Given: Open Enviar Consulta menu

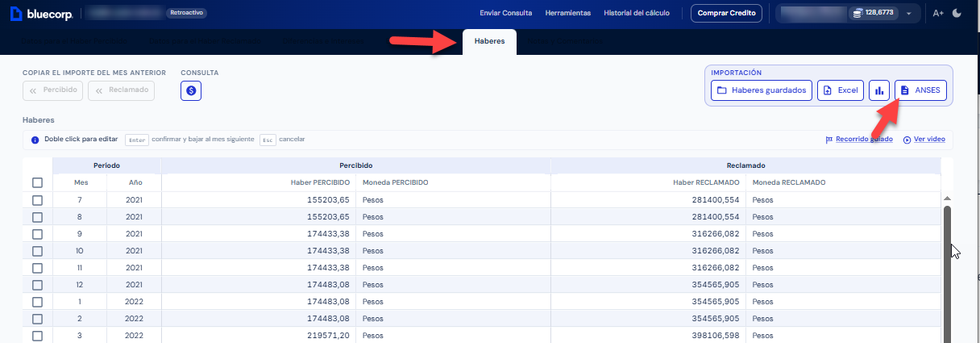Looking at the screenshot, I should point(505,13).
